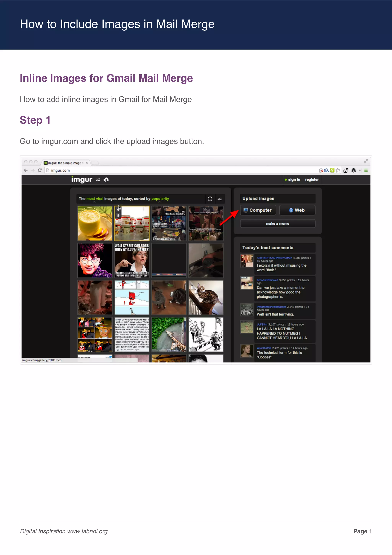This screenshot has width=392, height=555.
Task: Click the magnifier extension icon in address bar
Action: tap(327, 170)
